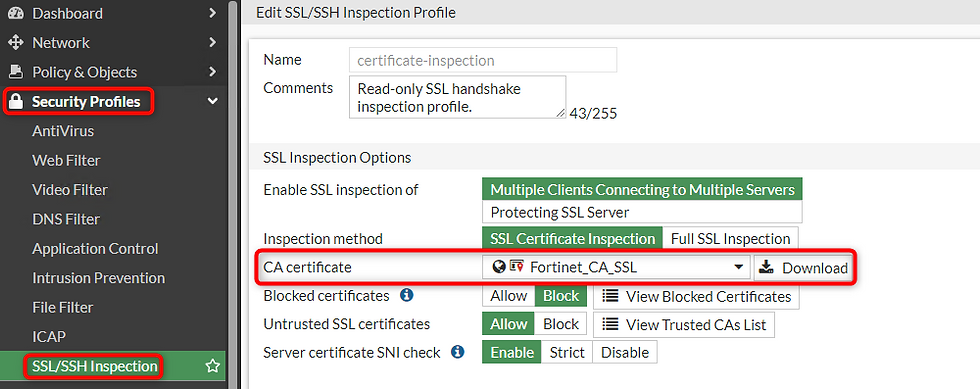Click the Dashboard gauge icon
The width and height of the screenshot is (980, 389).
15,13
